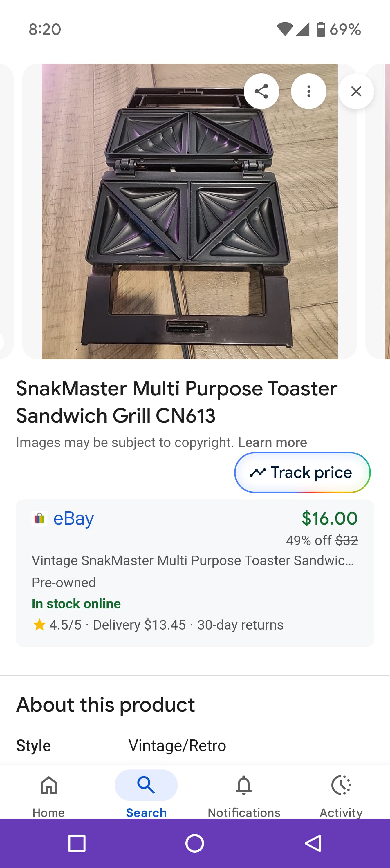Open the Learn more copyright link
The width and height of the screenshot is (390, 868).
(x=272, y=442)
